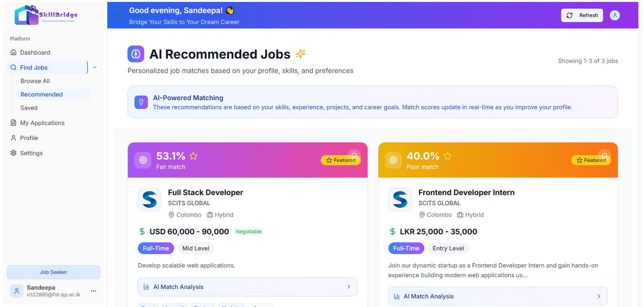The image size is (644, 307).
Task: Bookmark the Full Stack Developer job
Action: 354,156
